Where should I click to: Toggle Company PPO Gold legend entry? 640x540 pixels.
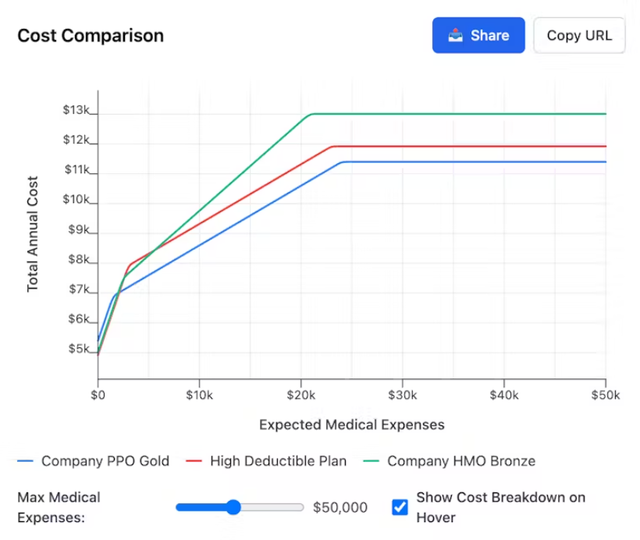point(105,461)
